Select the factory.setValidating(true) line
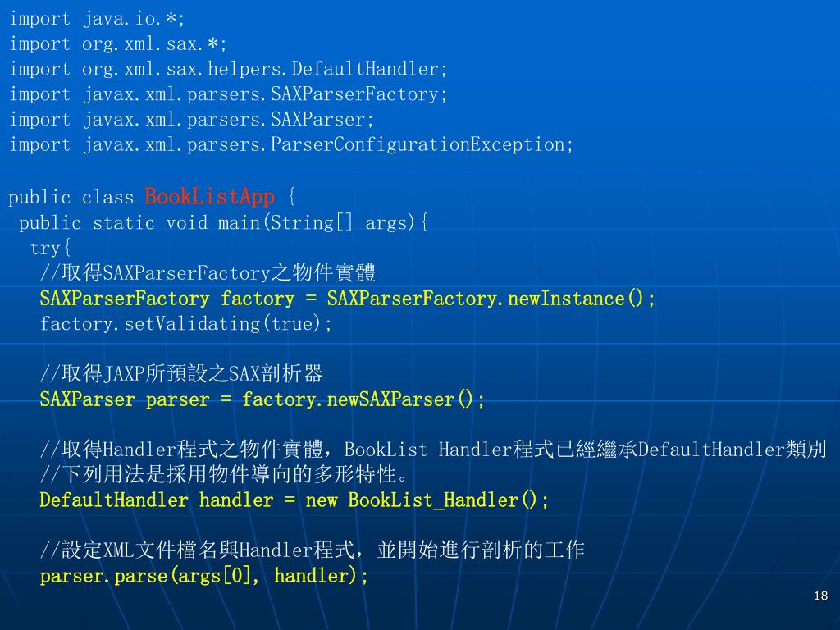This screenshot has height=630, width=840. coord(186,323)
